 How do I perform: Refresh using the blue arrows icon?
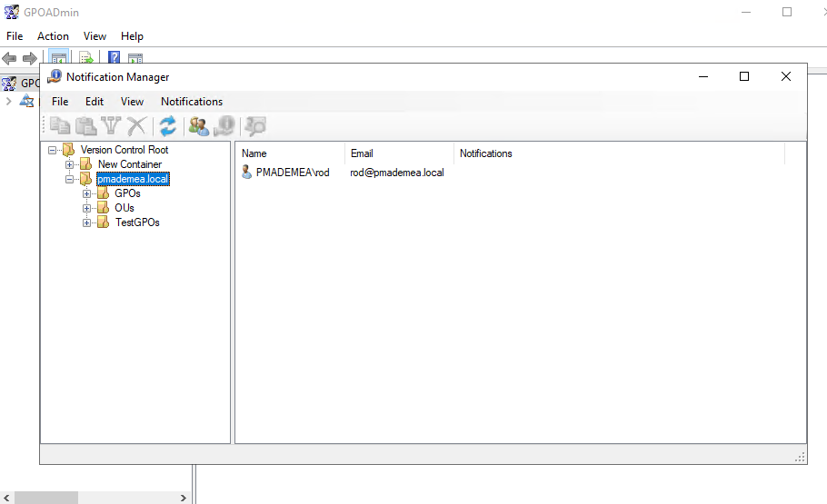pyautogui.click(x=168, y=126)
